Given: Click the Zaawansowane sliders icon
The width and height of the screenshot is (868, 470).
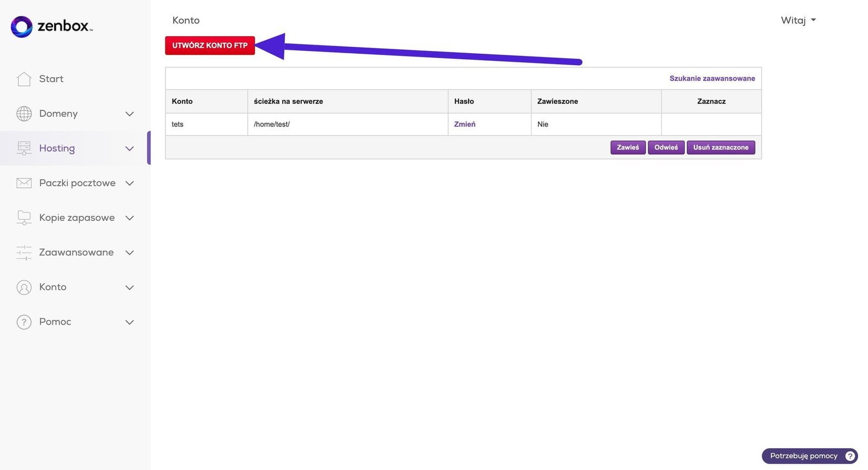Looking at the screenshot, I should click(24, 252).
